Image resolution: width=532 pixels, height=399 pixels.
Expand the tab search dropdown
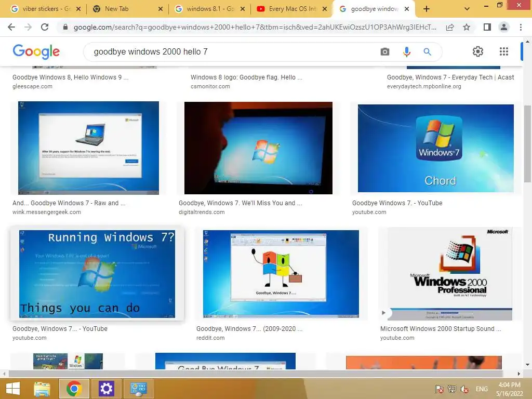467,9
